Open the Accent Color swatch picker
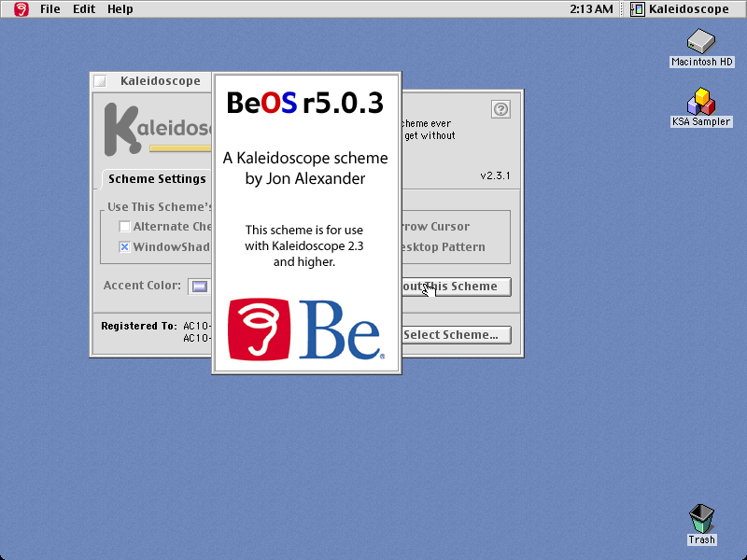Viewport: 747px width, 560px height. pyautogui.click(x=200, y=287)
